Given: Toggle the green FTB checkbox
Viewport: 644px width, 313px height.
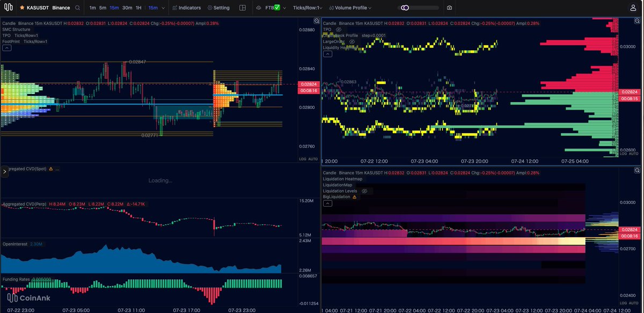Looking at the screenshot, I should click(277, 8).
